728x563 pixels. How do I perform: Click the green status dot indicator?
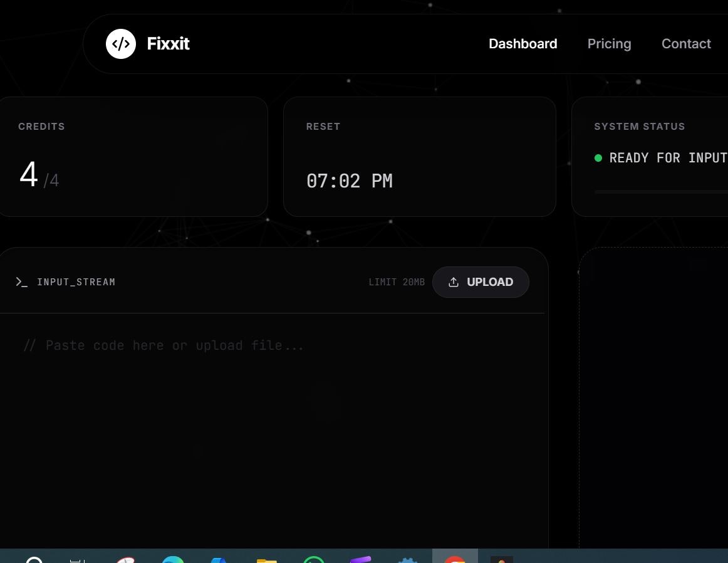tap(598, 158)
